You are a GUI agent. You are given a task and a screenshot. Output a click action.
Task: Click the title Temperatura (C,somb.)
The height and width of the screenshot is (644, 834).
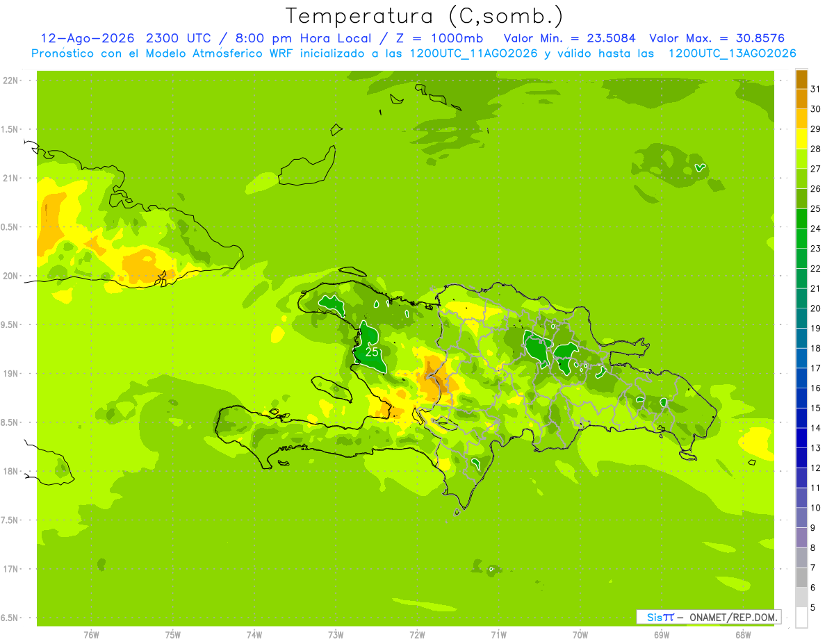coord(425,15)
